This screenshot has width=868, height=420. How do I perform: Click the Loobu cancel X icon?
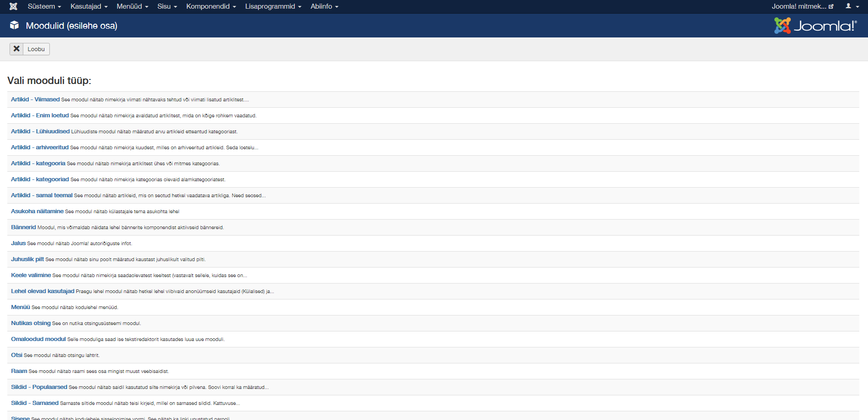(x=16, y=49)
